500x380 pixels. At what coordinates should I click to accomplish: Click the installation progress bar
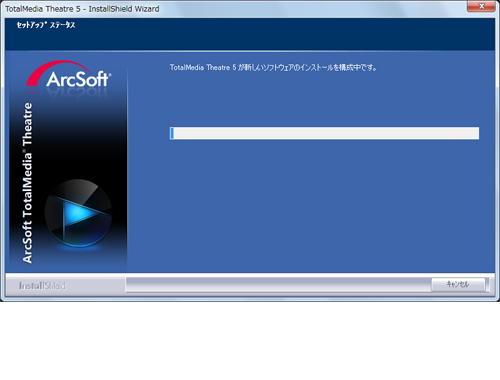tap(324, 133)
